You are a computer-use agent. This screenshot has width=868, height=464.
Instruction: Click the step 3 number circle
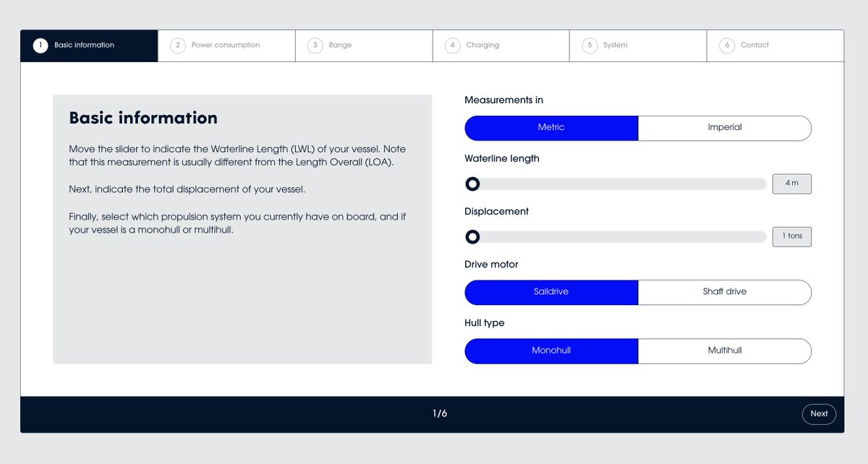pyautogui.click(x=315, y=46)
